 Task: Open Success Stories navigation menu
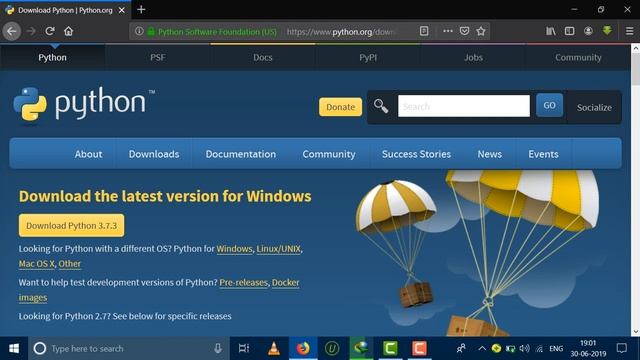(x=416, y=154)
